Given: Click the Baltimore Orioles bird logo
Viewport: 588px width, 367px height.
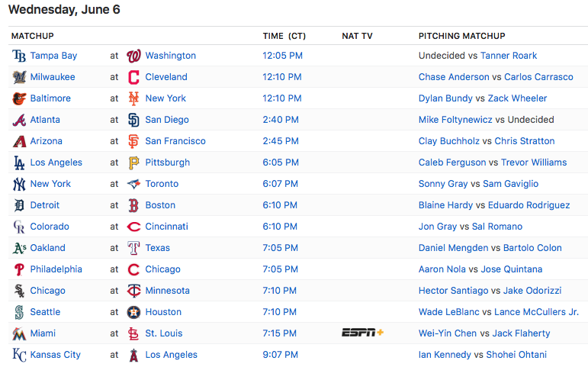Looking at the screenshot, I should click(19, 98).
